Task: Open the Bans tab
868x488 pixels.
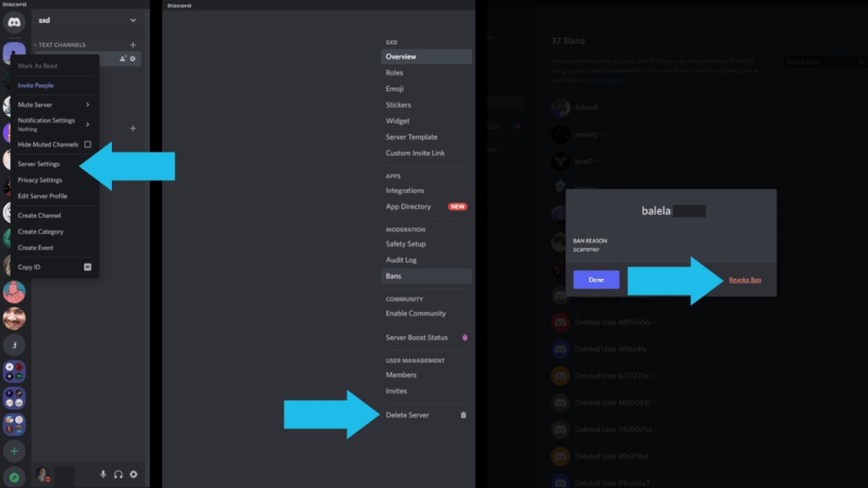Action: point(426,275)
